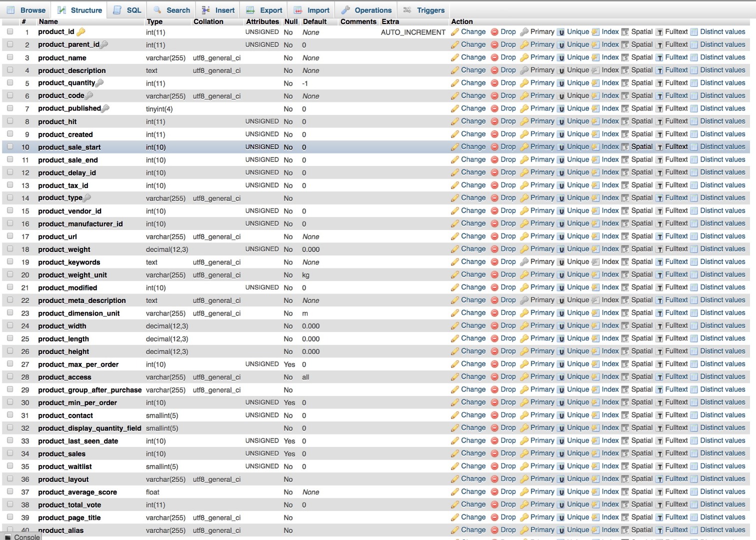Open the Browse tab

click(26, 10)
